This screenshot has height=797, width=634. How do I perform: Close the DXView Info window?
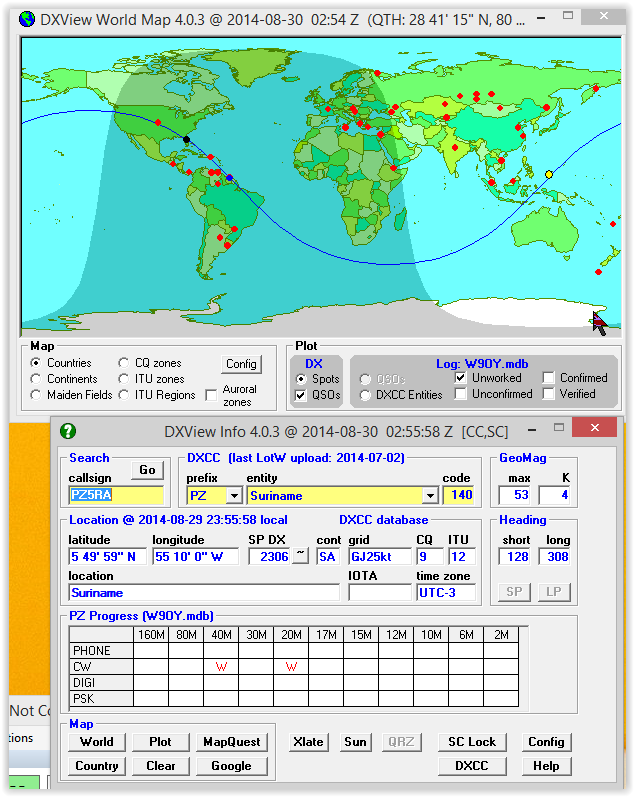click(594, 427)
